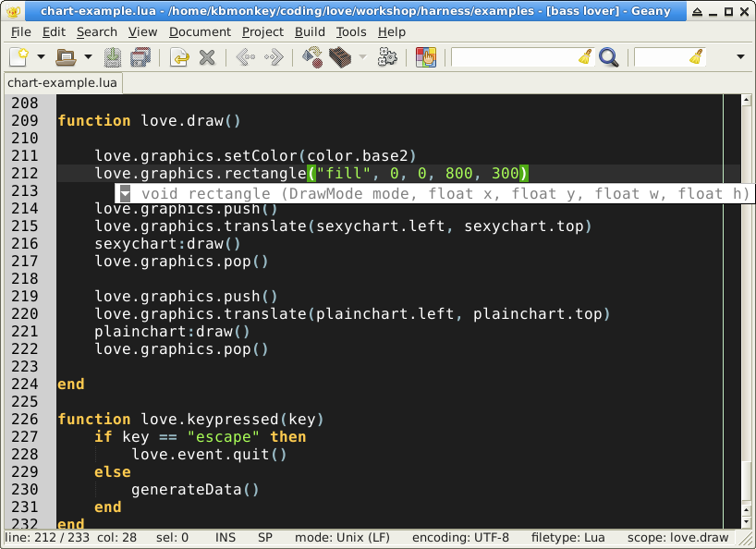The height and width of the screenshot is (549, 756).
Task: Save all open files
Action: click(140, 57)
